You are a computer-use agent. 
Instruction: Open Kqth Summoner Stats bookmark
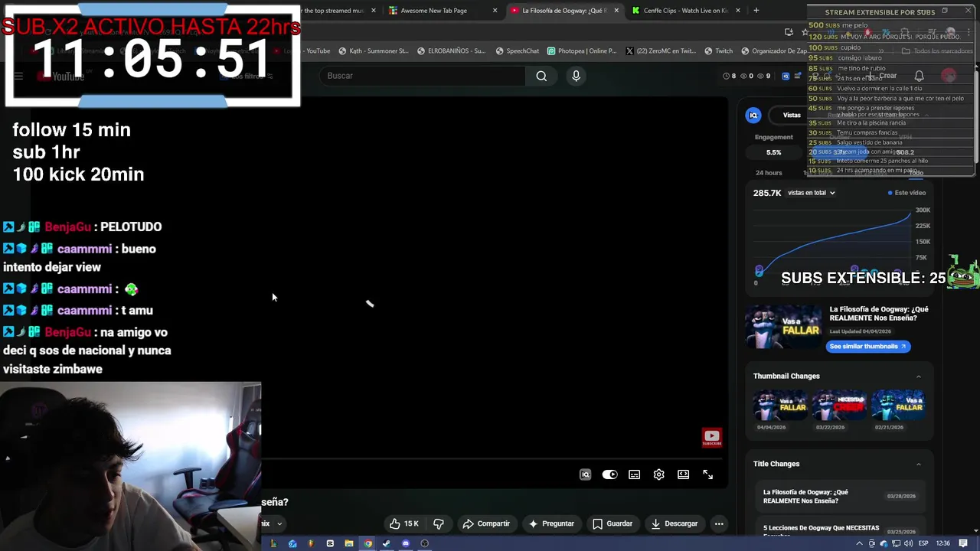click(x=373, y=51)
